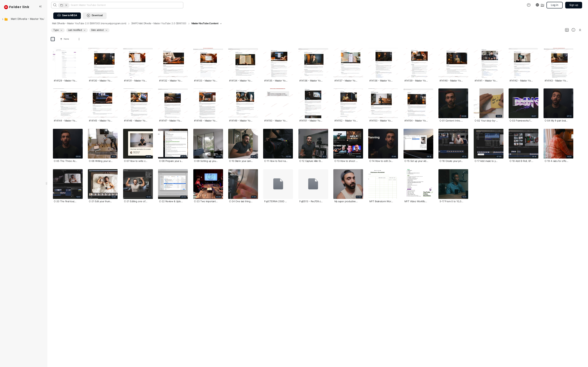Clear the folder filter in search
The width and height of the screenshot is (588, 367).
click(x=66, y=5)
